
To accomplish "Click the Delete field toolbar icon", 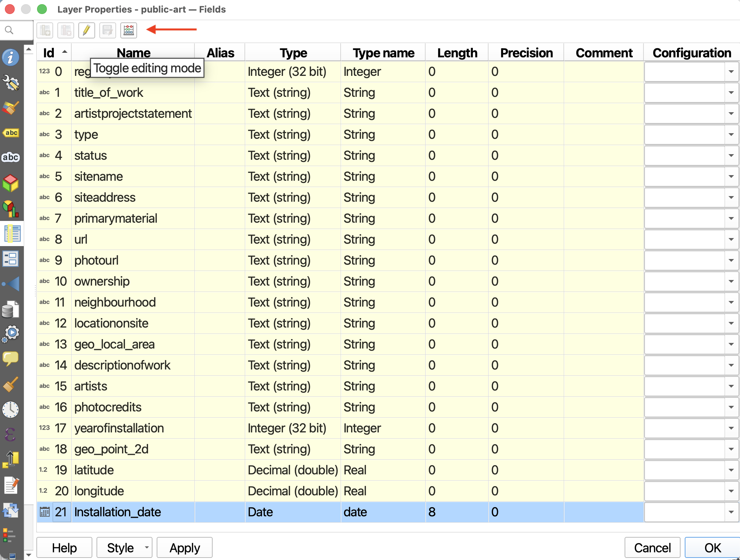I will point(66,30).
